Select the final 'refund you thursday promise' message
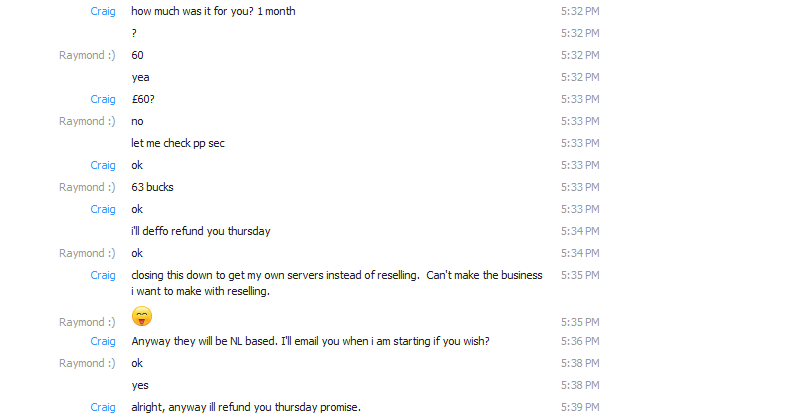The width and height of the screenshot is (802, 420). [246, 407]
